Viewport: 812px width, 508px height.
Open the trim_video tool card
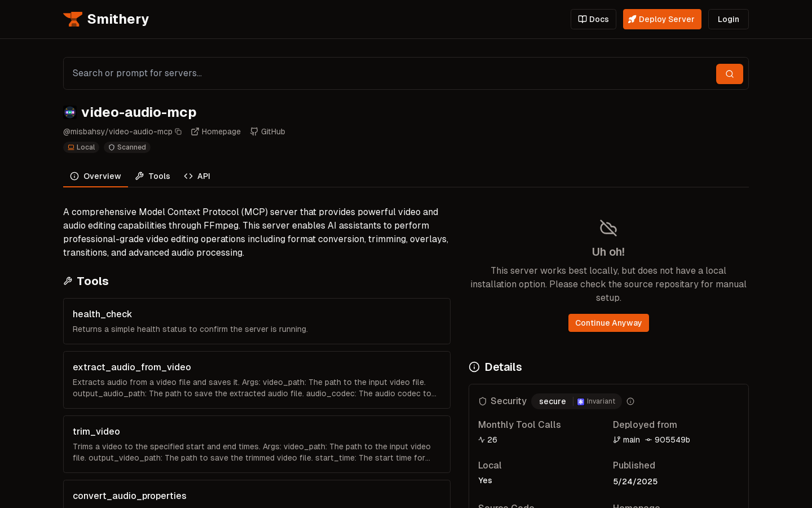[x=257, y=444]
